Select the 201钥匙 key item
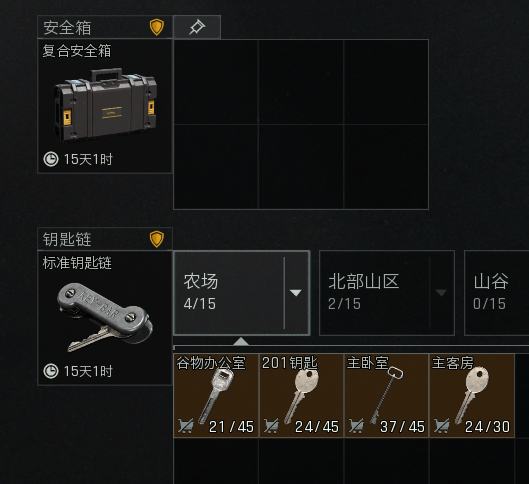 tap(301, 395)
